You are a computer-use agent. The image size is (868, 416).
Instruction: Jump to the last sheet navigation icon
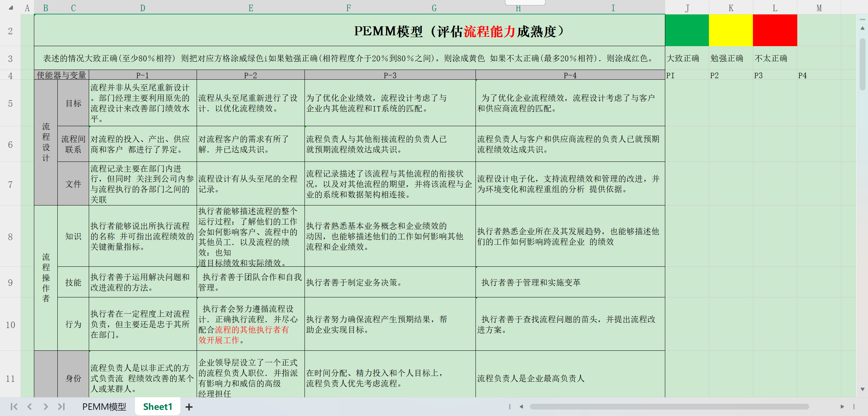pos(61,406)
